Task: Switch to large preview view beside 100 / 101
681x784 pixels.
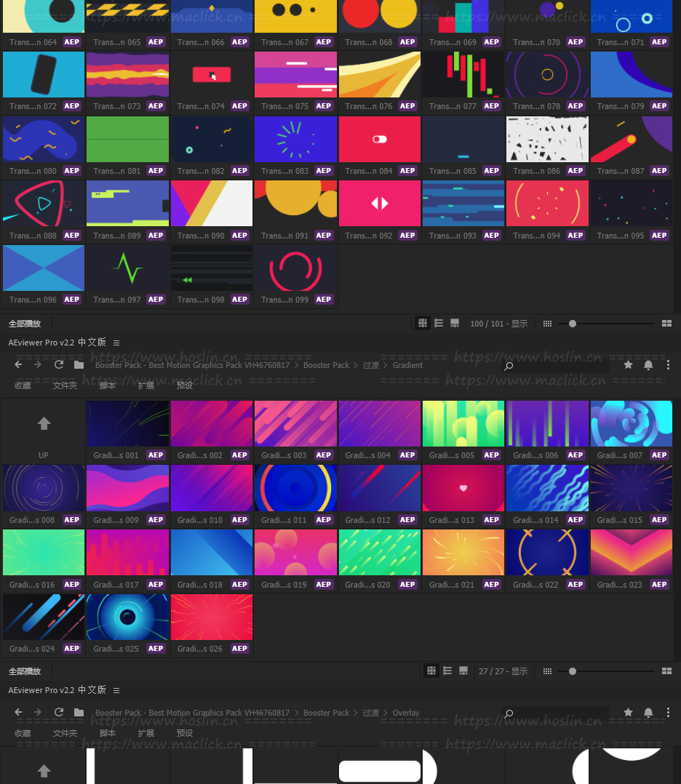Action: 454,323
